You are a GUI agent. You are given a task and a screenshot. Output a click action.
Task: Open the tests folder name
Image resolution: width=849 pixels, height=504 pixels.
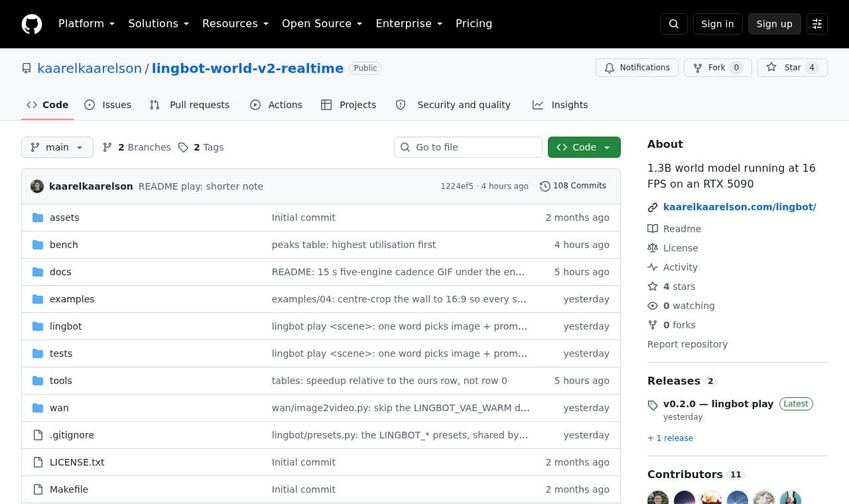[61, 353]
